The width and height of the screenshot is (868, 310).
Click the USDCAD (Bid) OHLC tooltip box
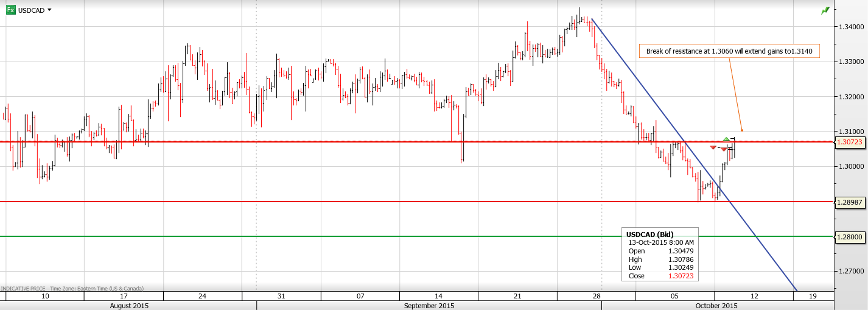pyautogui.click(x=660, y=255)
